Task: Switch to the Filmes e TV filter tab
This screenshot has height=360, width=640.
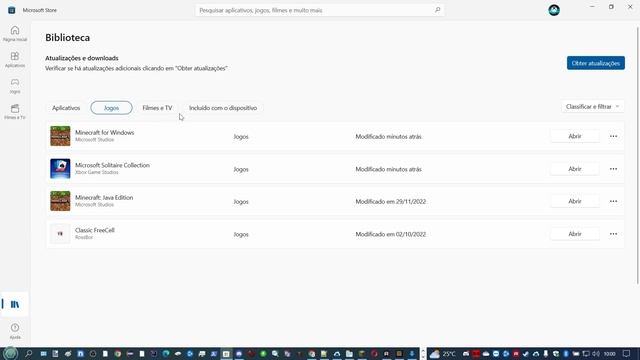Action: (x=157, y=108)
